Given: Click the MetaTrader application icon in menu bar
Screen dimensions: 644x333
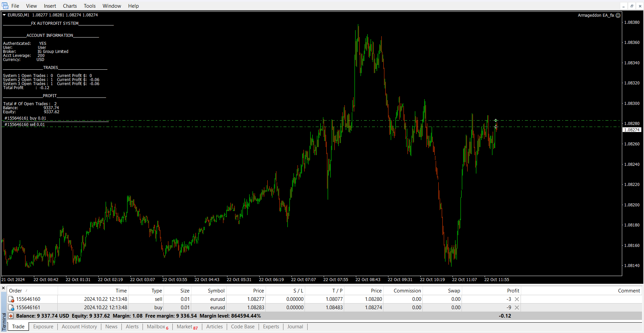Looking at the screenshot, I should [x=5, y=6].
